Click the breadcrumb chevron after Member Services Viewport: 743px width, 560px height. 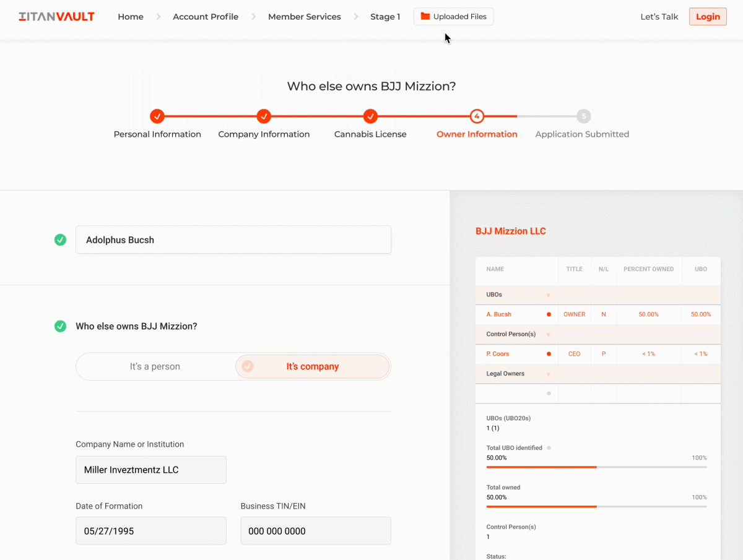pos(356,17)
